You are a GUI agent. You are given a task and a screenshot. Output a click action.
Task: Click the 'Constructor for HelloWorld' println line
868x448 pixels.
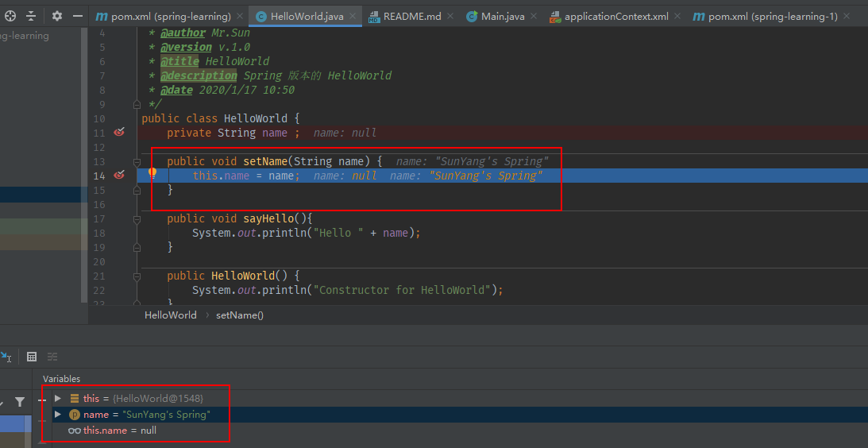pyautogui.click(x=348, y=290)
